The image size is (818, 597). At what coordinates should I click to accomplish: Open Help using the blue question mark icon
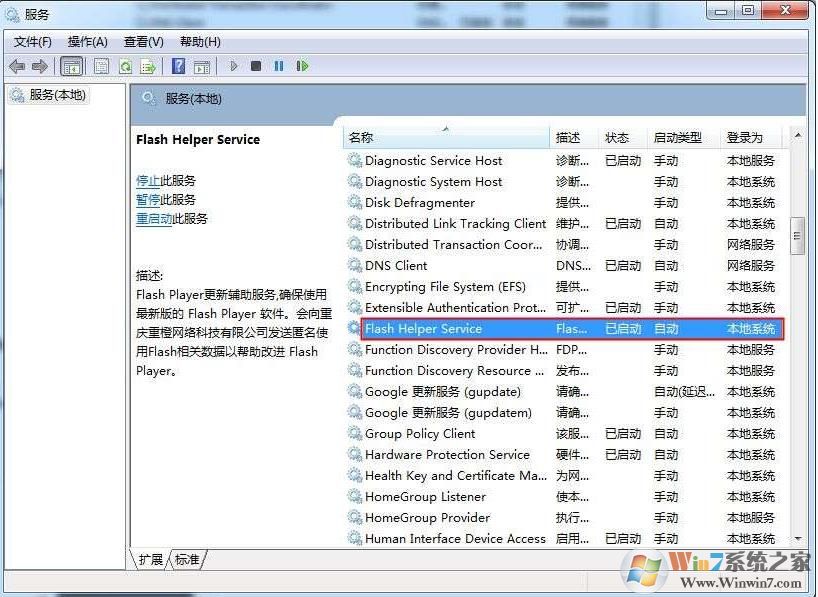tap(178, 66)
